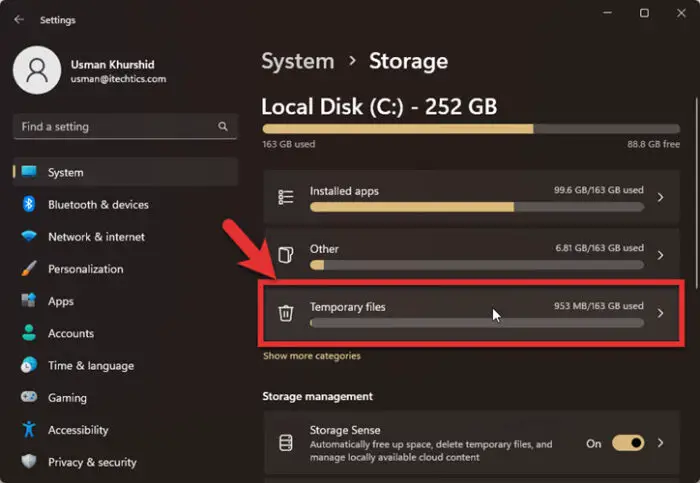Select Gaming in the sidebar

click(x=125, y=397)
